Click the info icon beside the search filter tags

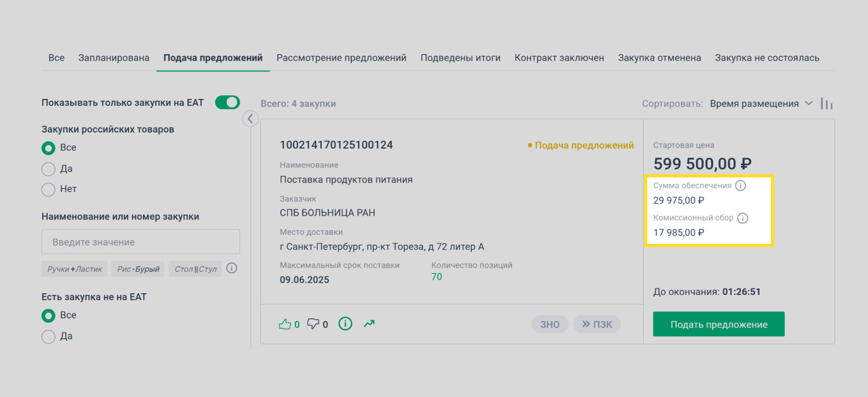231,268
